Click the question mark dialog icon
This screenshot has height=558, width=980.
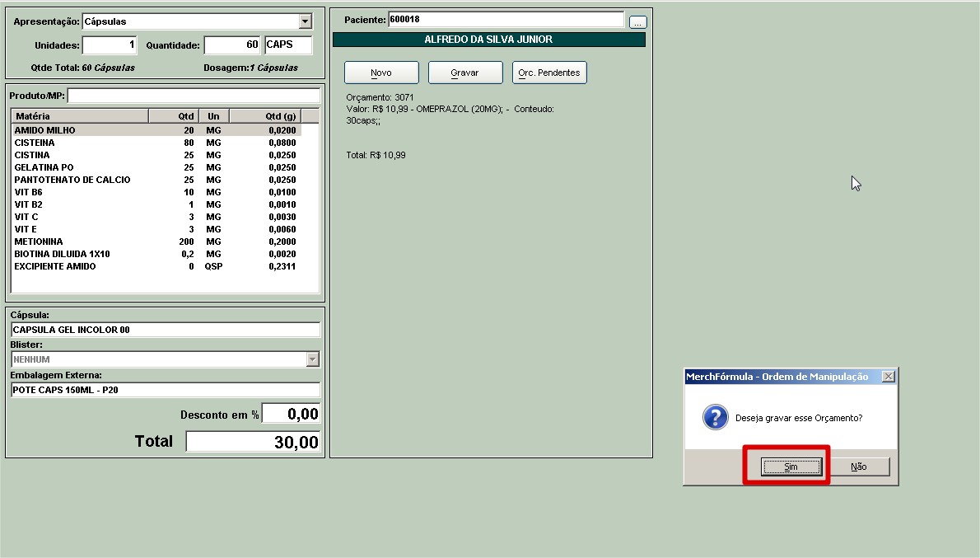(x=715, y=417)
